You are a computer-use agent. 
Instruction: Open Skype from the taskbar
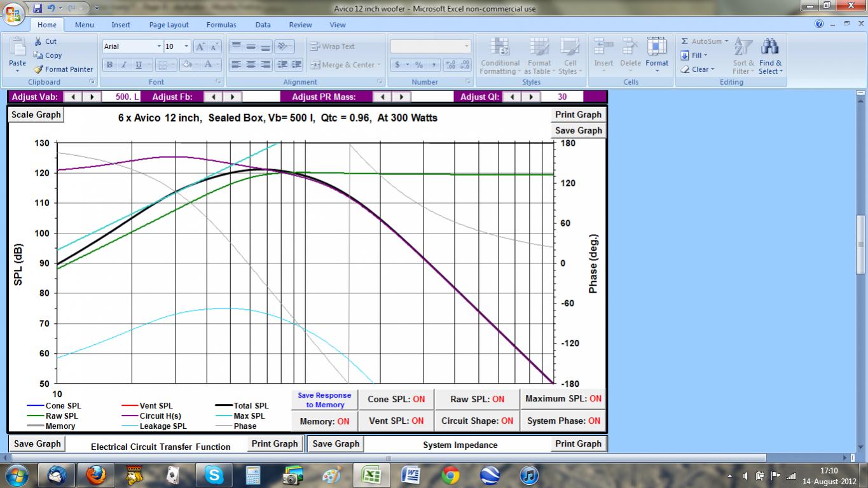pos(214,475)
